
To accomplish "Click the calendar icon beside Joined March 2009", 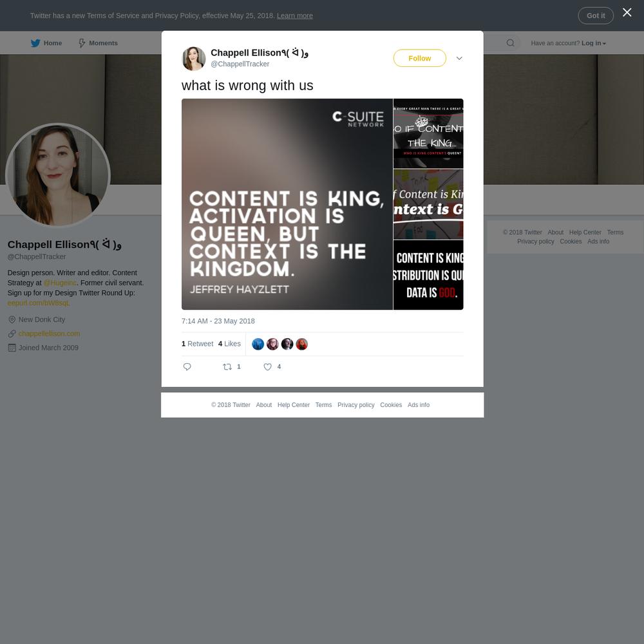I will [x=12, y=348].
